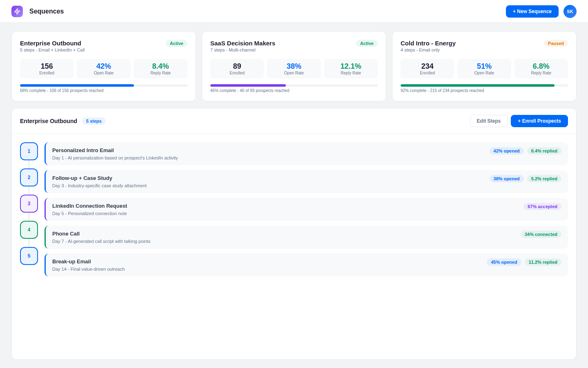Click the 8.4% replied badge
Viewport: 588px width, 368px height.
[x=544, y=151]
